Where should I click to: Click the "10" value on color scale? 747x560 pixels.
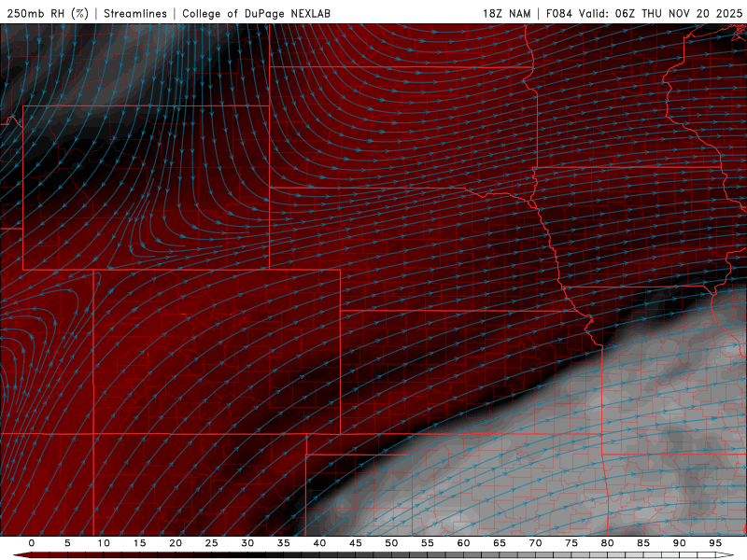(104, 543)
